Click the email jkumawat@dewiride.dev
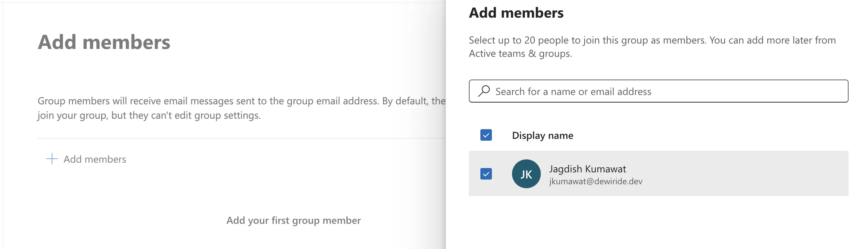Image resolution: width=868 pixels, height=249 pixels. pos(596,181)
